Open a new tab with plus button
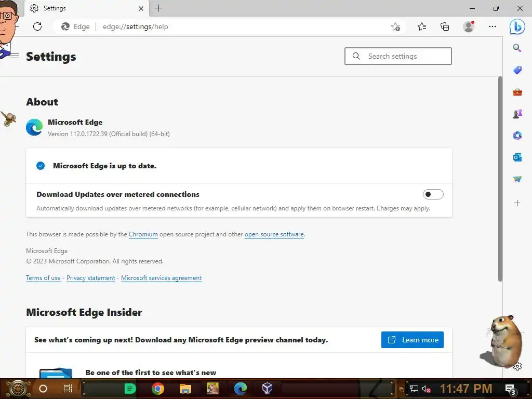The width and height of the screenshot is (532, 399). click(x=158, y=8)
